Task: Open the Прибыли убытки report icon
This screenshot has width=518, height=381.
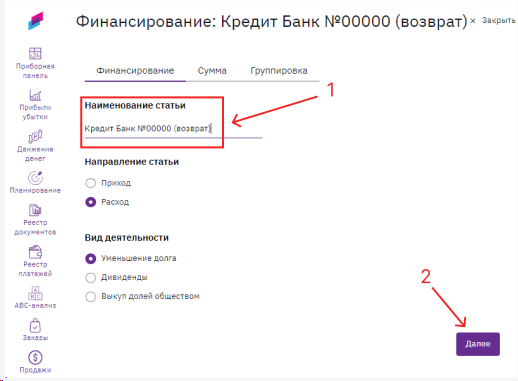Action: point(35,95)
